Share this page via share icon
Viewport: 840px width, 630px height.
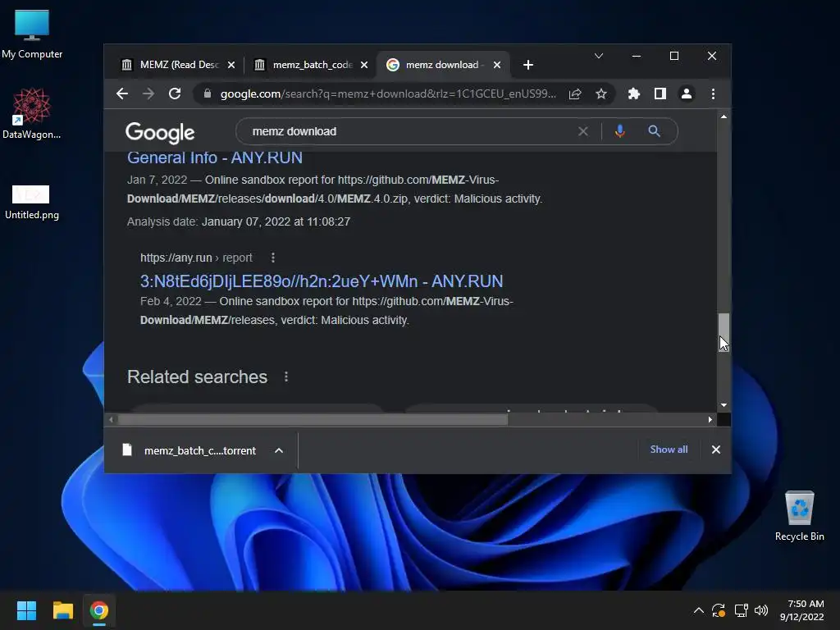tap(575, 94)
